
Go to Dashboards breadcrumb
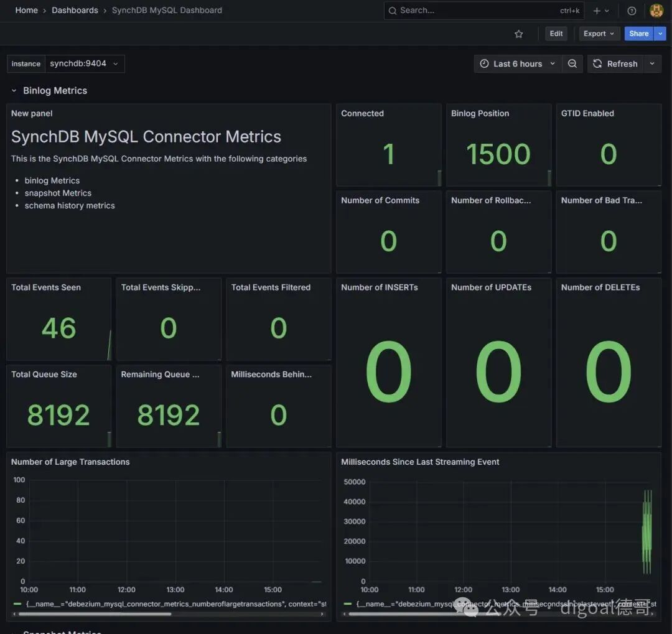(x=75, y=11)
